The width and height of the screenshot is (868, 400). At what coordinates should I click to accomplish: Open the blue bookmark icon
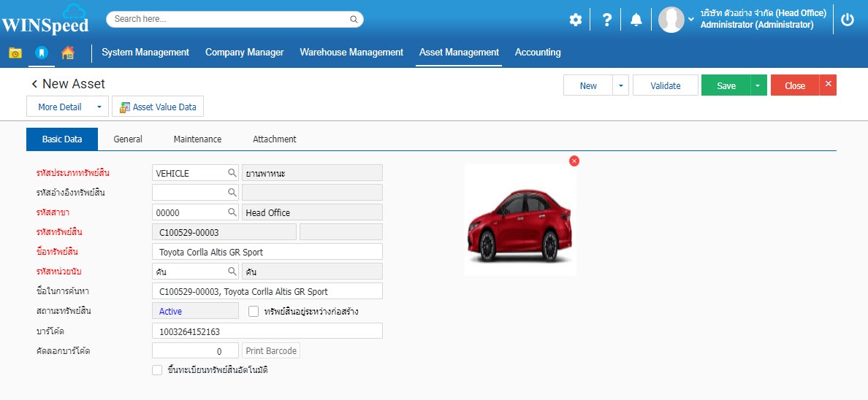click(x=42, y=53)
